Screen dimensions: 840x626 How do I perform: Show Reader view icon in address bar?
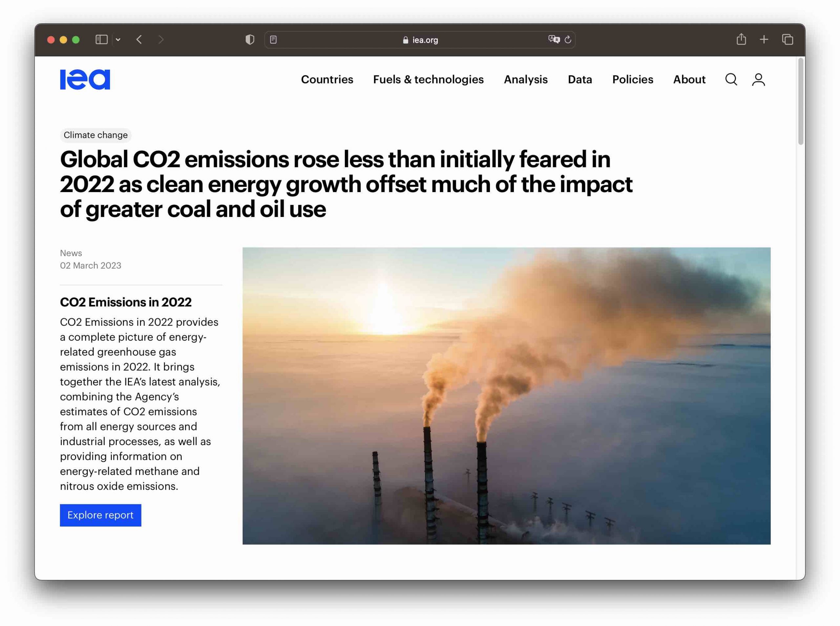(273, 40)
